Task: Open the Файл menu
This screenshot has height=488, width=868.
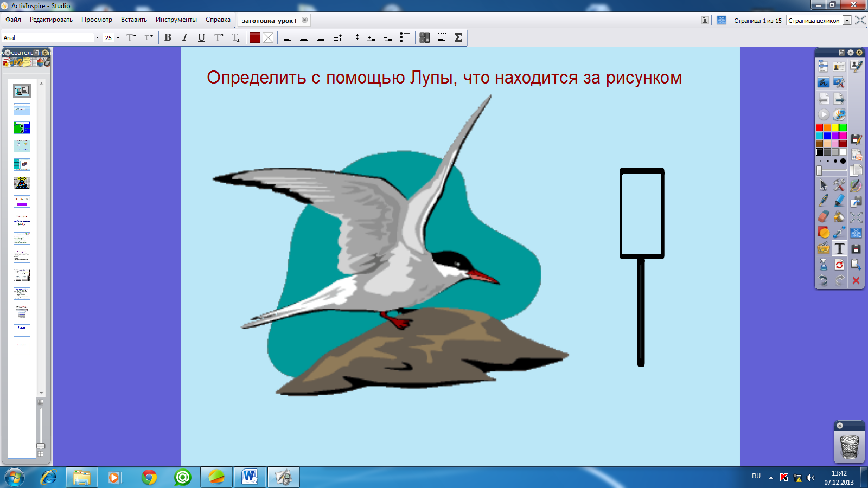Action: pyautogui.click(x=14, y=20)
